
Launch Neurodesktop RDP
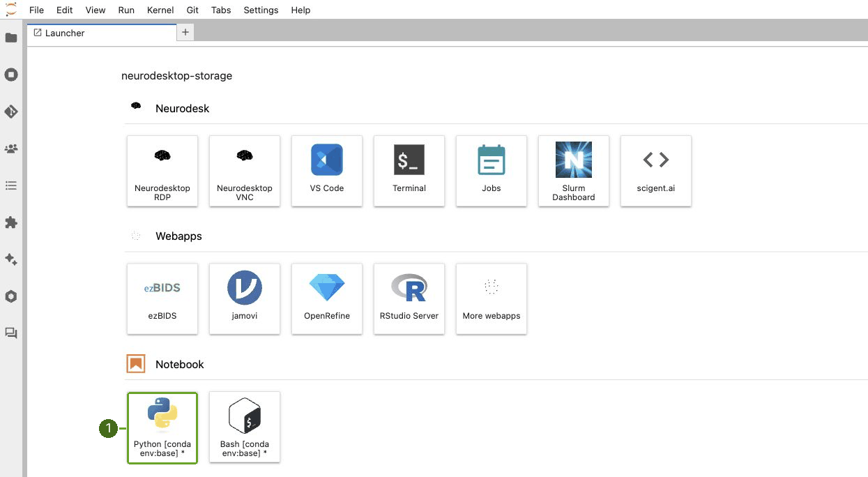click(162, 171)
